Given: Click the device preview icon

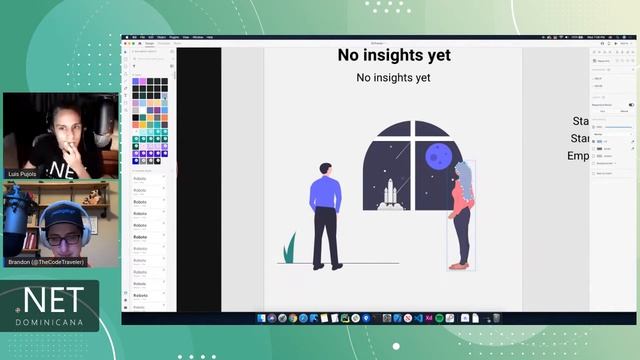Looking at the screenshot, I should [x=609, y=43].
